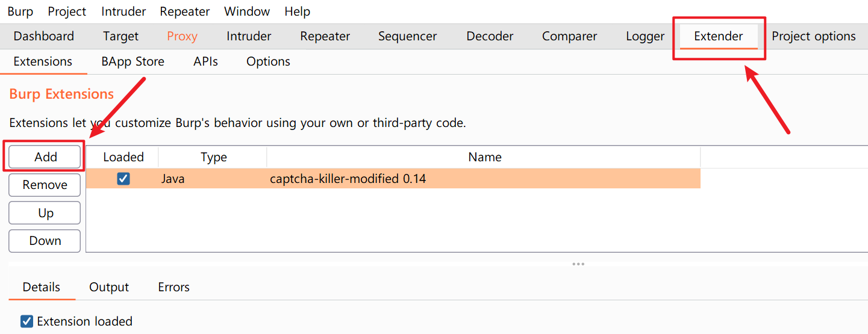The width and height of the screenshot is (868, 334).
Task: Select the Extender tab
Action: (x=719, y=36)
